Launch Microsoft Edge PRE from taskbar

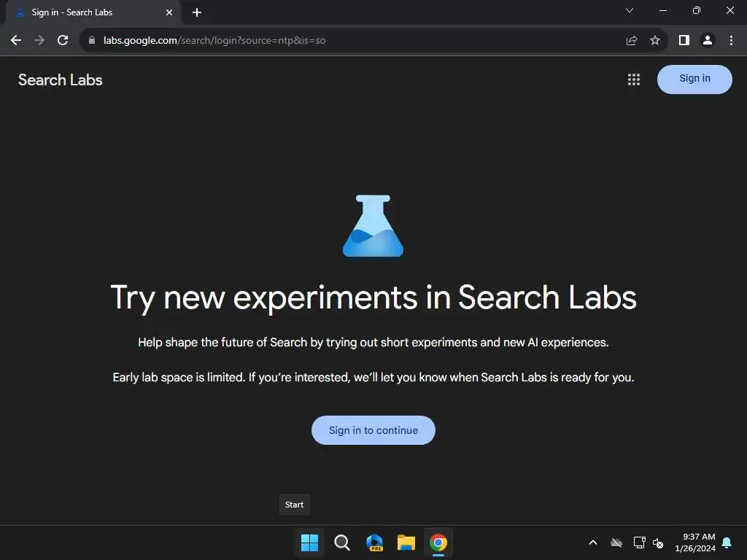374,542
